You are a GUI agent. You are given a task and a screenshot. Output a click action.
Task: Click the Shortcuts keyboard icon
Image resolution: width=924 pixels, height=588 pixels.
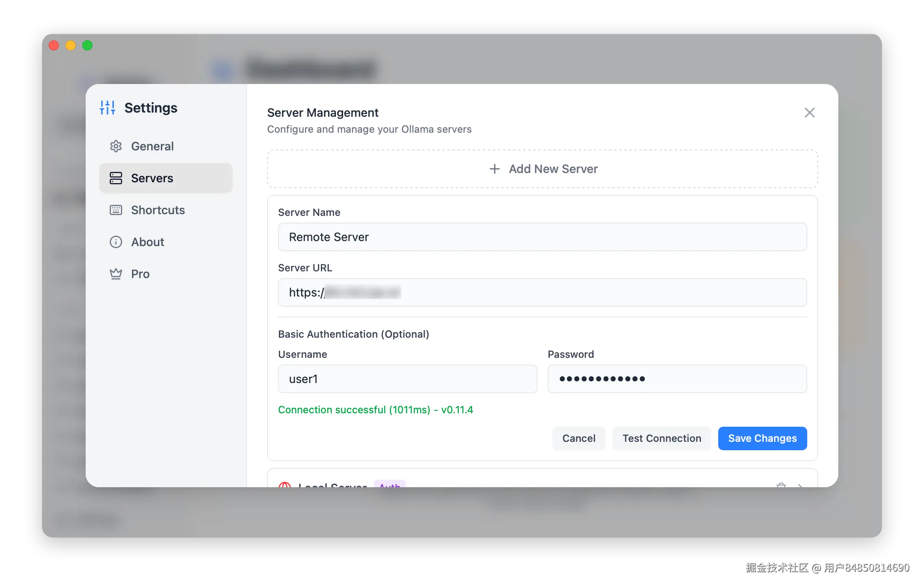116,210
